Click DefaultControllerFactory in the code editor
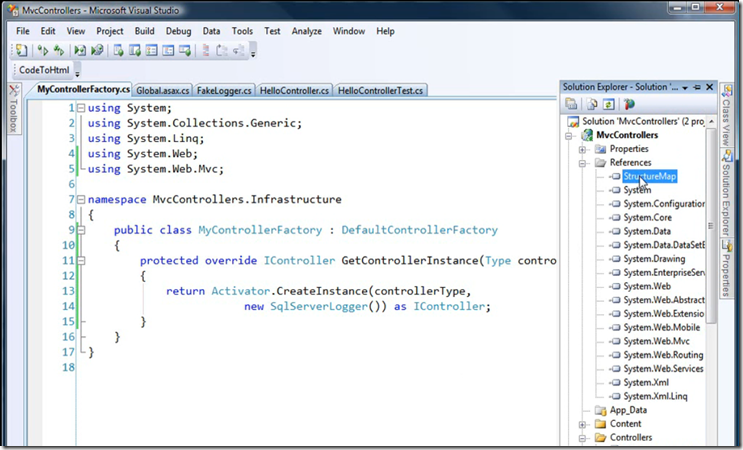 419,230
